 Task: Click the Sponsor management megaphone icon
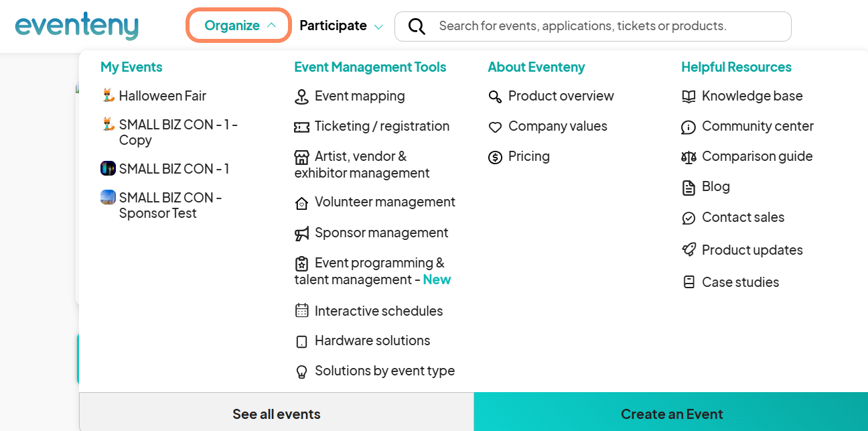coord(301,233)
